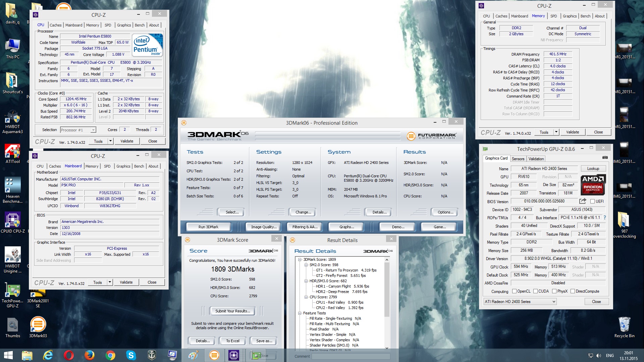644x362 pixels.
Task: Open Tools dropdown arrow in Mainboard window
Action: click(x=109, y=282)
